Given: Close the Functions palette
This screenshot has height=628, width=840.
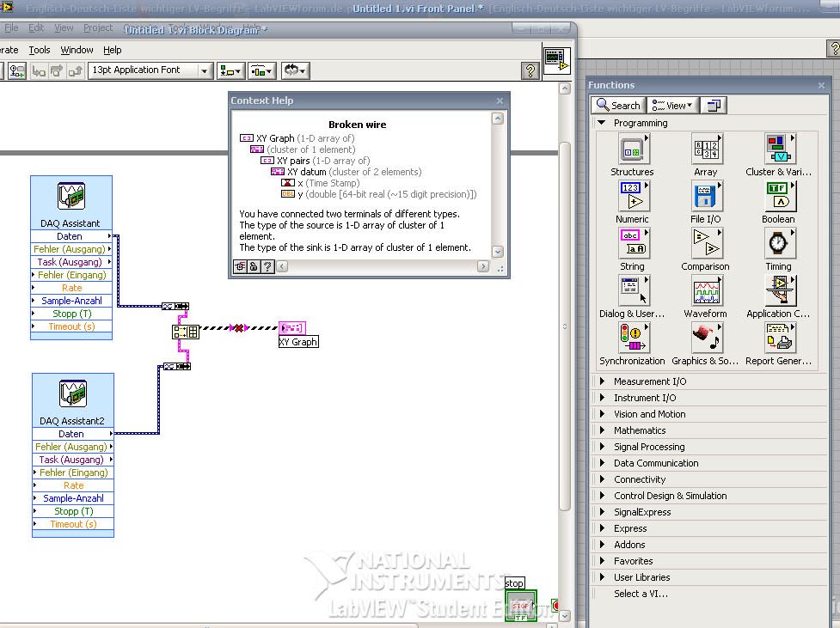Looking at the screenshot, I should (x=821, y=85).
